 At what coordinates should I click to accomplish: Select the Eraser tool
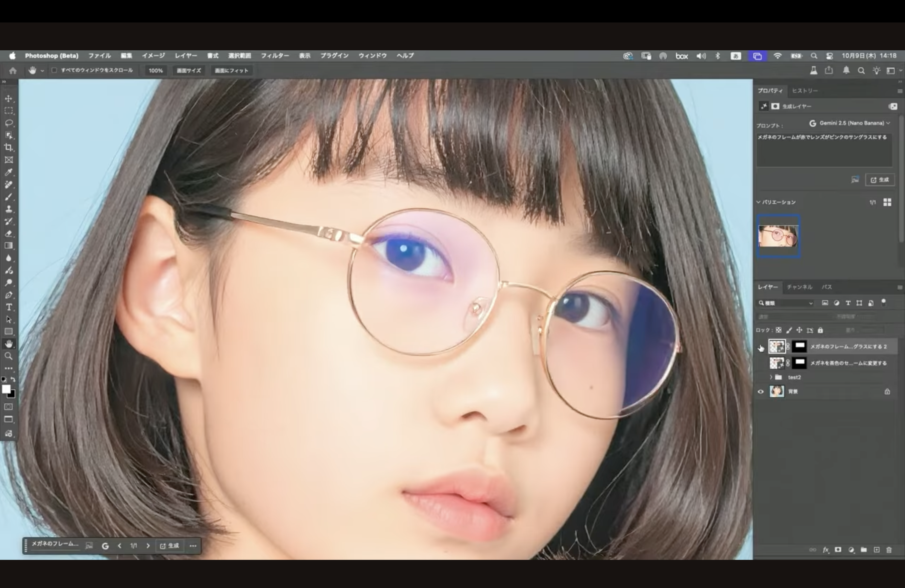click(9, 234)
